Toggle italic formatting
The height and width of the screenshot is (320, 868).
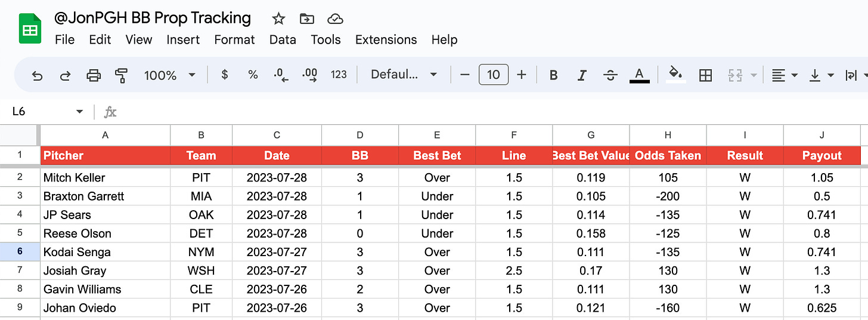pos(582,75)
